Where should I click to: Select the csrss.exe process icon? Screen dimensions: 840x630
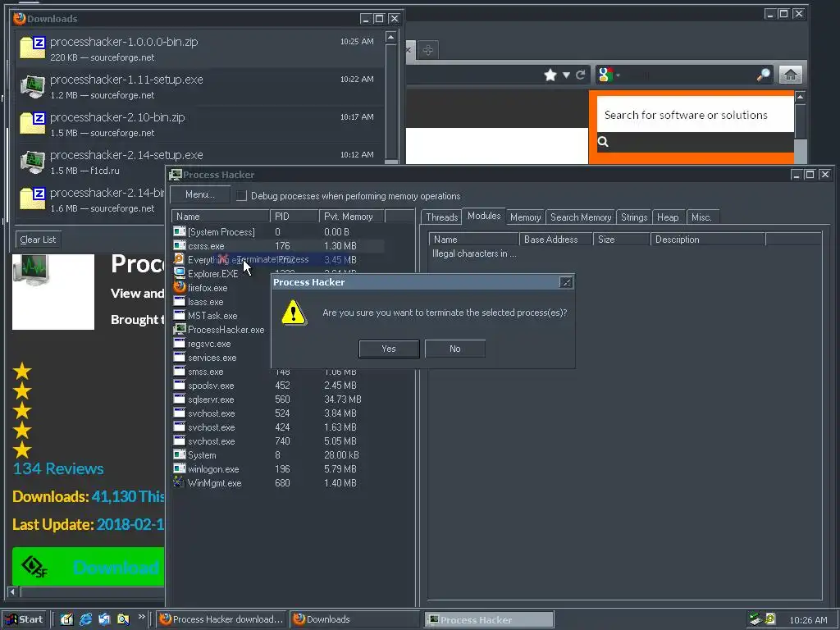click(180, 245)
